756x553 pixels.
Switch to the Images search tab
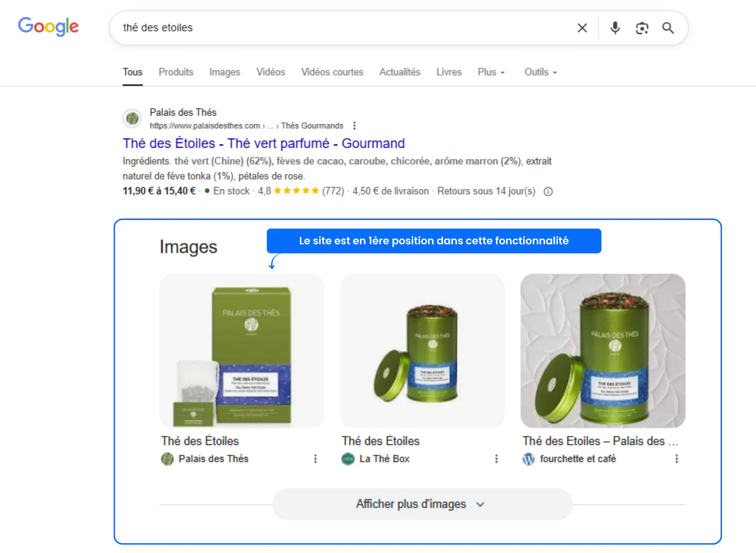point(224,72)
